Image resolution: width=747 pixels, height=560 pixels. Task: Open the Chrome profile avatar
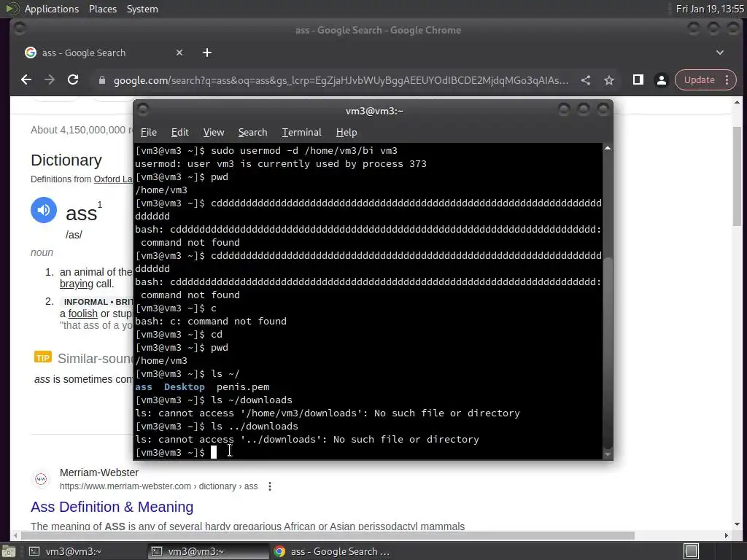(661, 80)
